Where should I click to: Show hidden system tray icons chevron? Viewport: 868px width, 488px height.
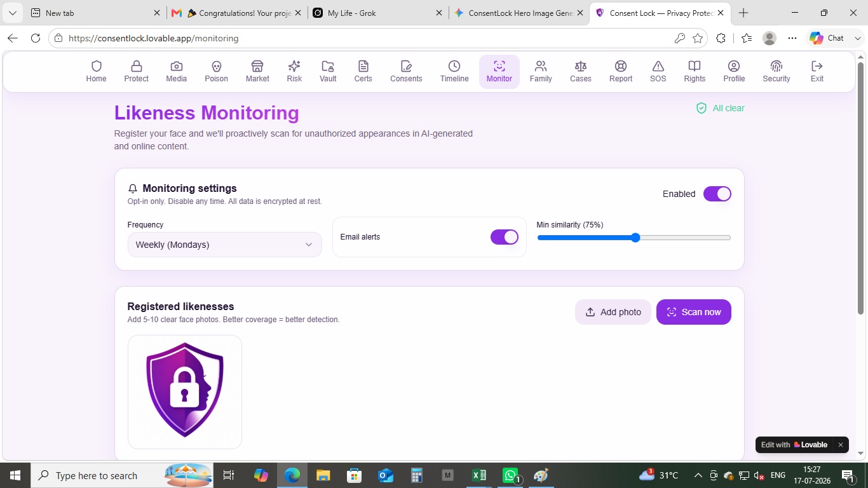click(x=698, y=475)
